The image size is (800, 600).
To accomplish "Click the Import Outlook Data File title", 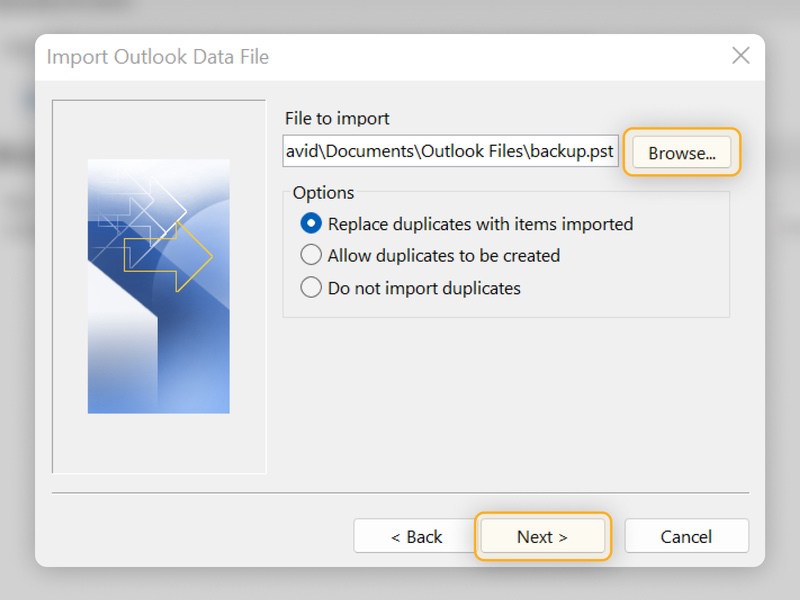I will click(156, 57).
